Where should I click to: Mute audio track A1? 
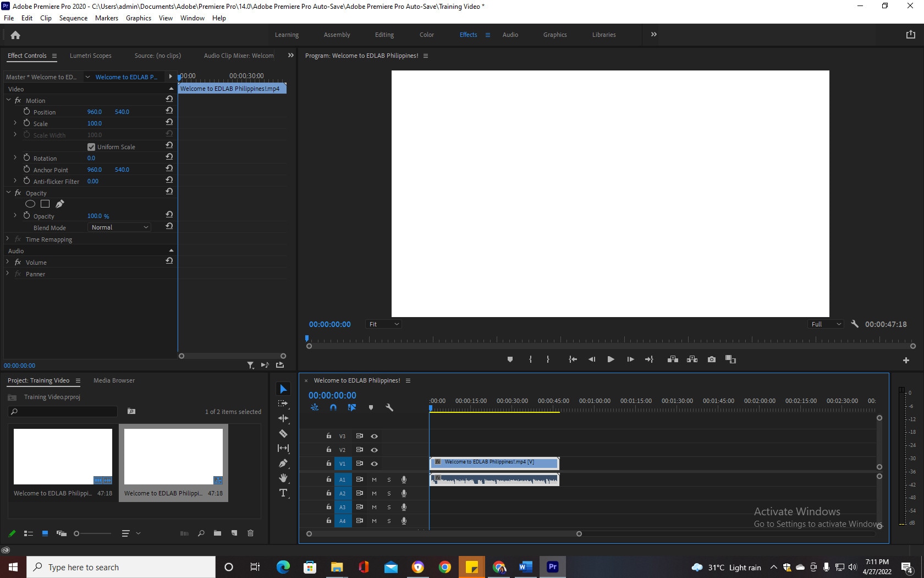[374, 479]
